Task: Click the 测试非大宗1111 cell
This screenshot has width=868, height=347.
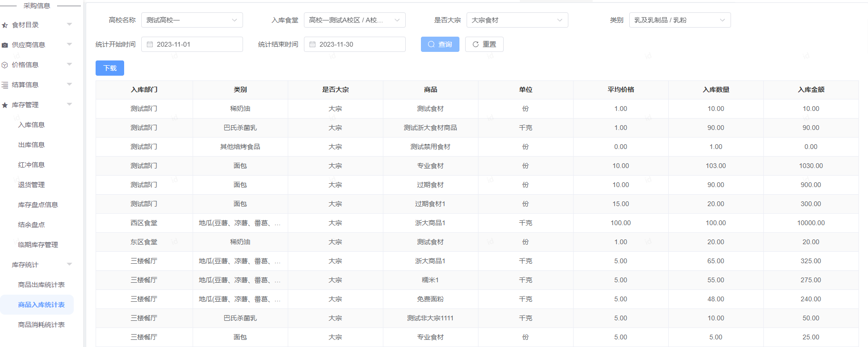Action: 430,318
